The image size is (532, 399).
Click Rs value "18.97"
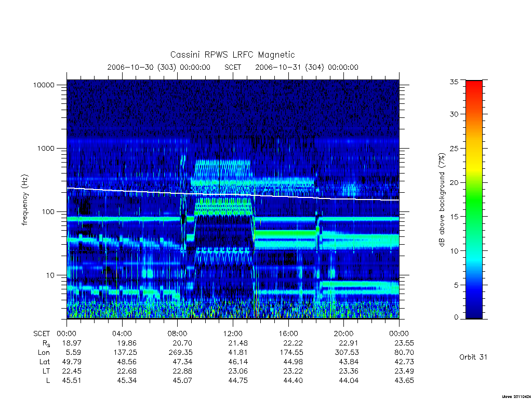tap(72, 343)
